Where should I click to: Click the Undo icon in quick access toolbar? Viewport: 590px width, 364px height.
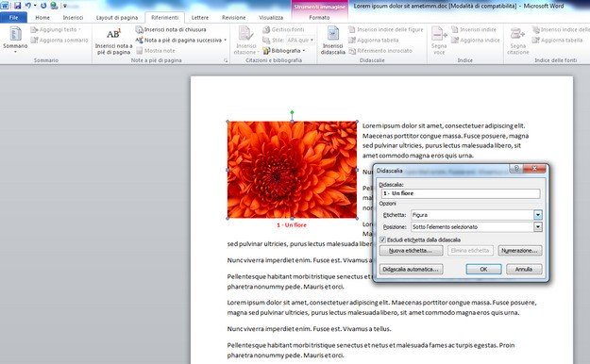27,6
